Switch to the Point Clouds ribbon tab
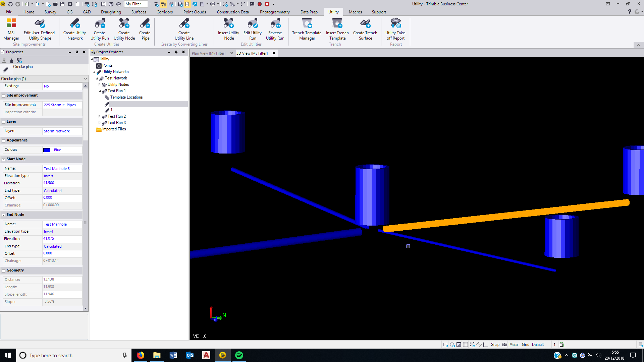This screenshot has width=644, height=362. click(195, 12)
